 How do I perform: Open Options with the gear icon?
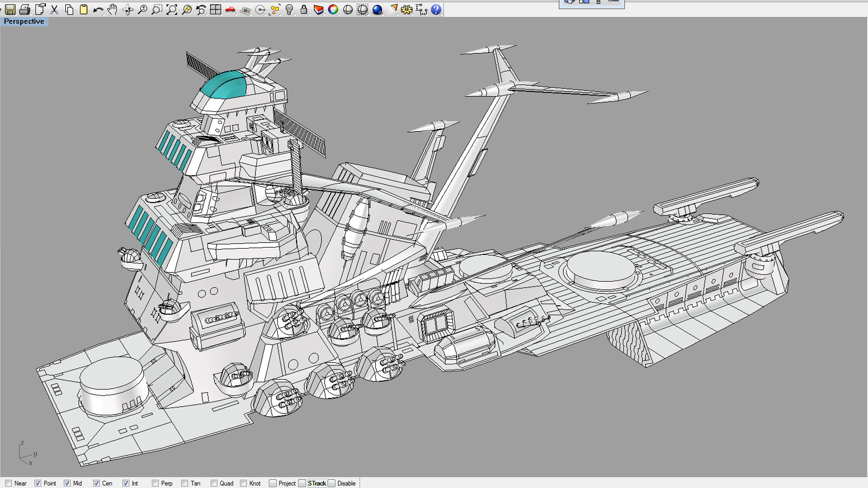[406, 9]
